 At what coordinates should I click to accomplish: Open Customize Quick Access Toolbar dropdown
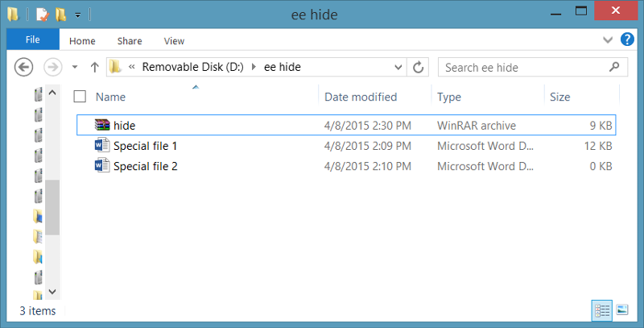click(77, 15)
